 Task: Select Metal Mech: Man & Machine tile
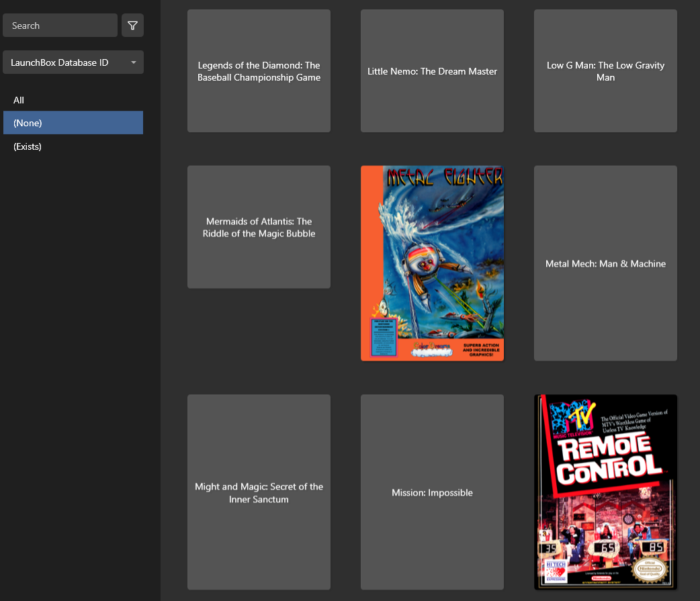[x=605, y=263]
